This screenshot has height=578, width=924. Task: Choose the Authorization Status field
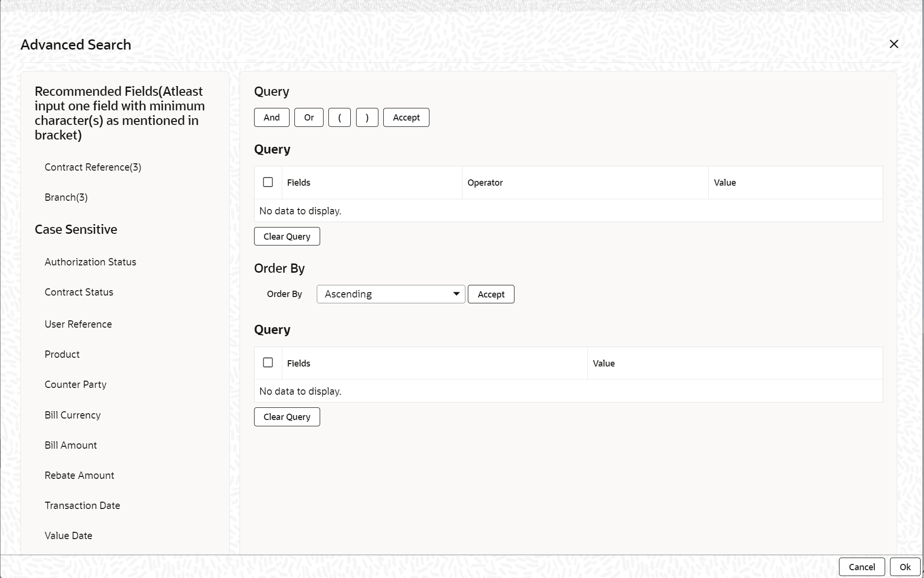click(x=90, y=262)
